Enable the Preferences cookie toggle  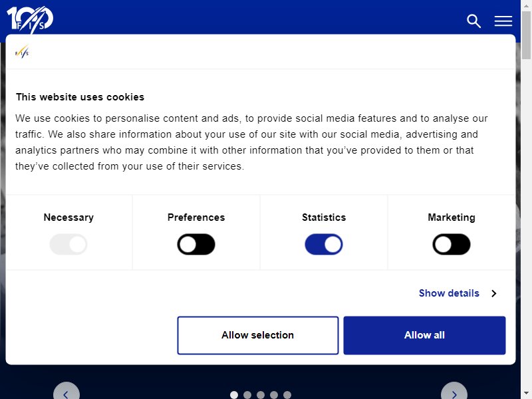[196, 244]
